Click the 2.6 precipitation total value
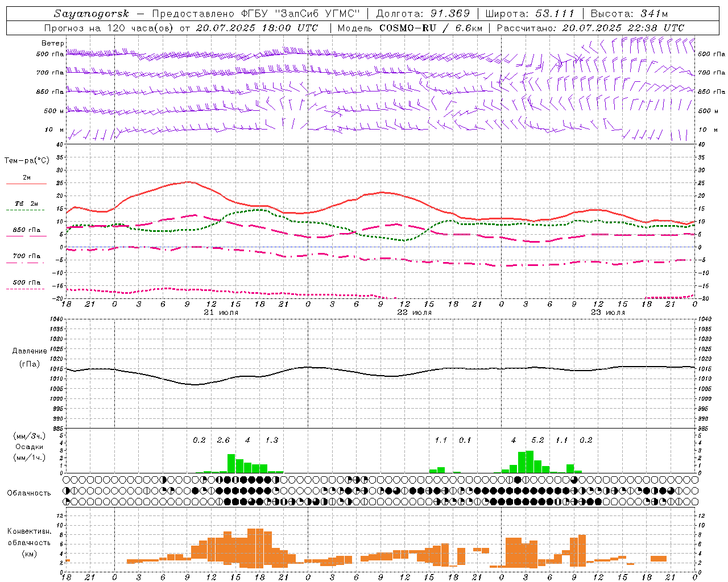Screen dimensions: 728x582 (224, 440)
